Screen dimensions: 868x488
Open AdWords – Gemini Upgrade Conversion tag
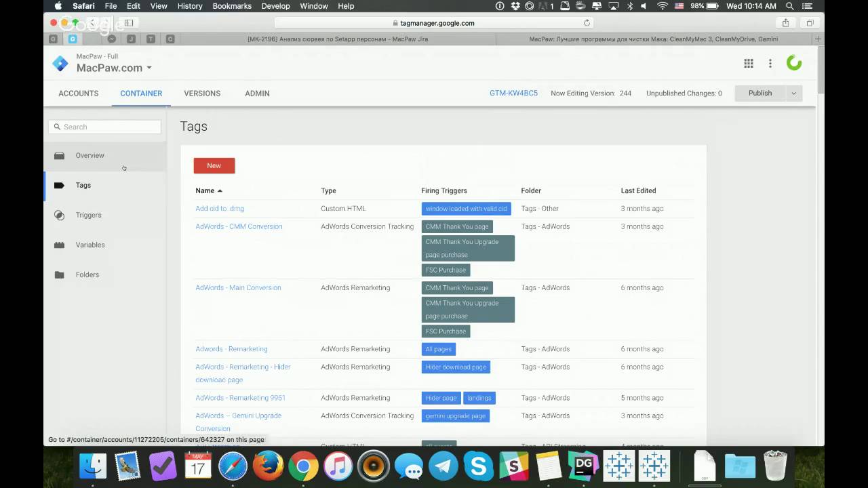(x=238, y=422)
